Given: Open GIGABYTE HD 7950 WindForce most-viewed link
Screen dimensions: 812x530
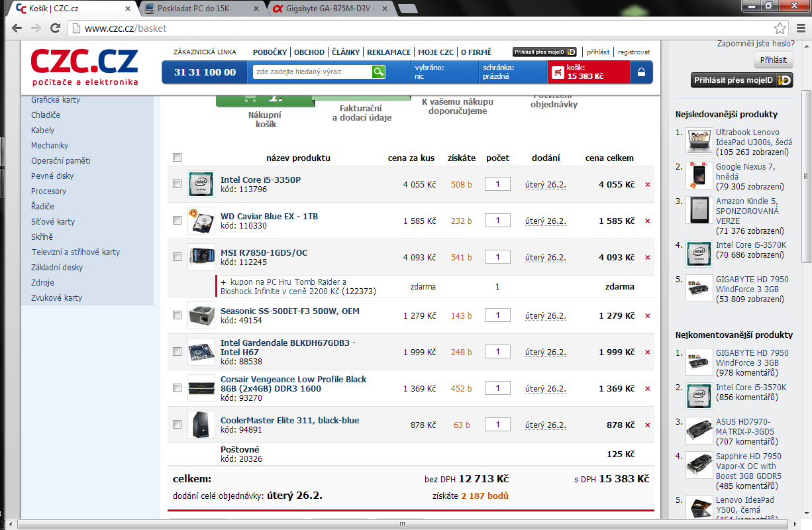Looking at the screenshot, I should click(752, 284).
